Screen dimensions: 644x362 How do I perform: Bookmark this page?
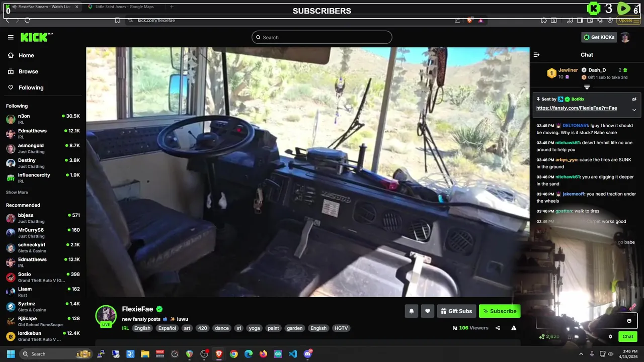(x=117, y=20)
